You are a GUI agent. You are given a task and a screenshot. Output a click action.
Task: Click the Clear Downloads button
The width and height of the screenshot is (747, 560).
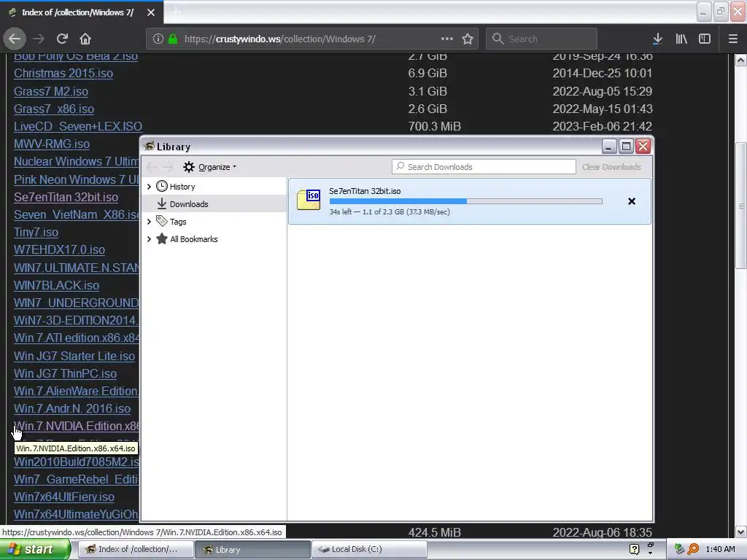(x=611, y=167)
